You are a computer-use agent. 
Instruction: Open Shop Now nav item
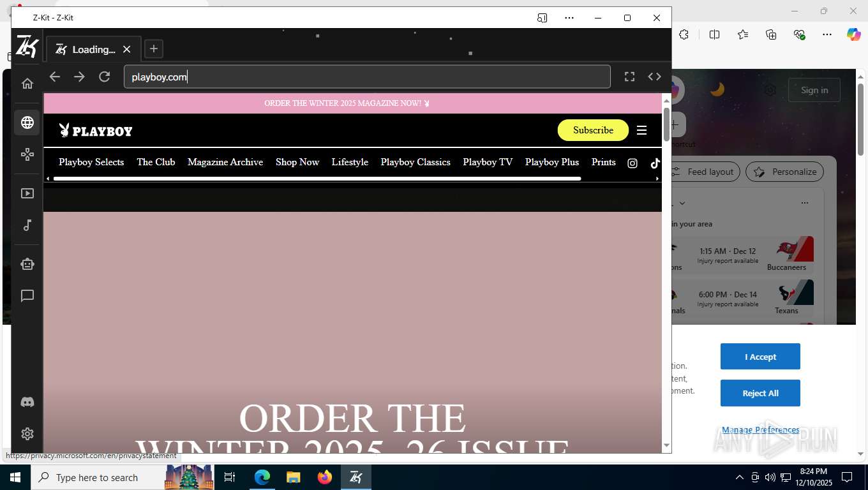(297, 162)
